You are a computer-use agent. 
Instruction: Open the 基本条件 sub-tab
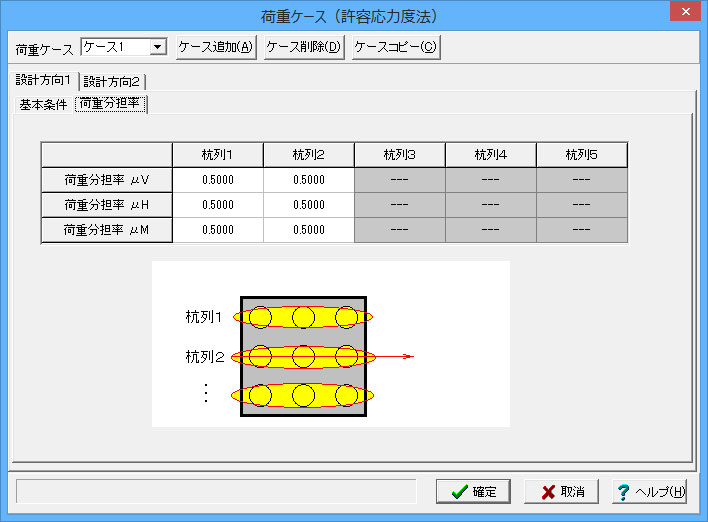coord(43,105)
